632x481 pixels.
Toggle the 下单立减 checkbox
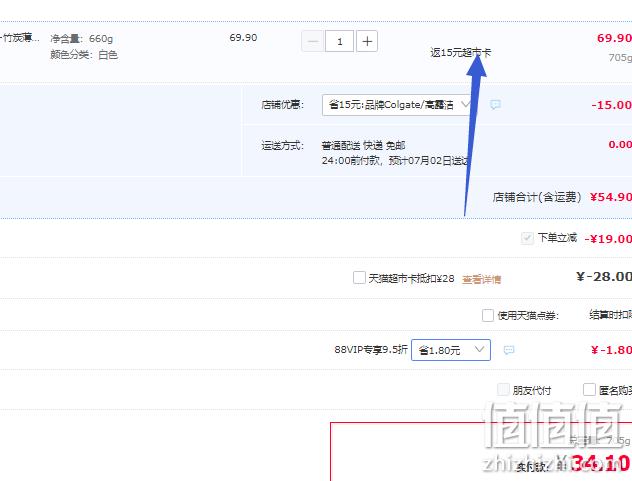coord(527,238)
